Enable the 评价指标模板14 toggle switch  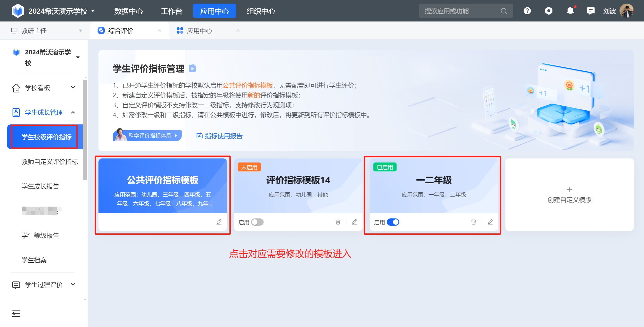click(x=257, y=222)
